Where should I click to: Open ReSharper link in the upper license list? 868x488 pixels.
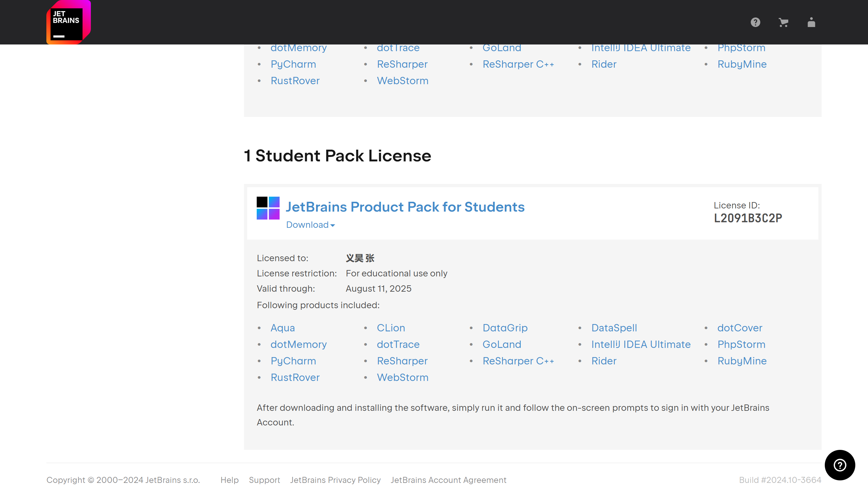402,64
